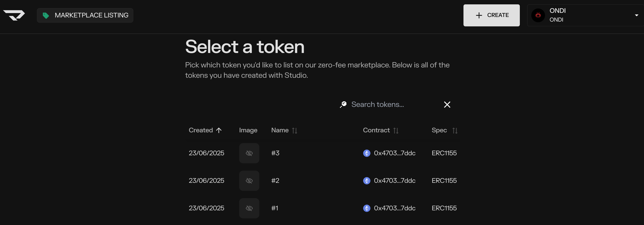Toggle sort arrows next to Contract column
644x225 pixels.
(396, 131)
